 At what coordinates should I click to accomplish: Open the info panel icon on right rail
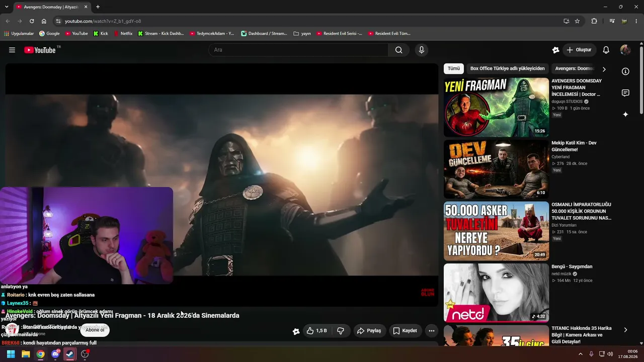[625, 71]
